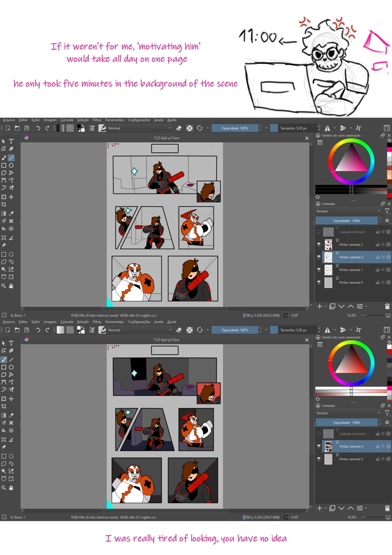Select the Text tool in the upper Krita toolbox
Image resolution: width=392 pixels, height=555 pixels.
click(x=11, y=141)
